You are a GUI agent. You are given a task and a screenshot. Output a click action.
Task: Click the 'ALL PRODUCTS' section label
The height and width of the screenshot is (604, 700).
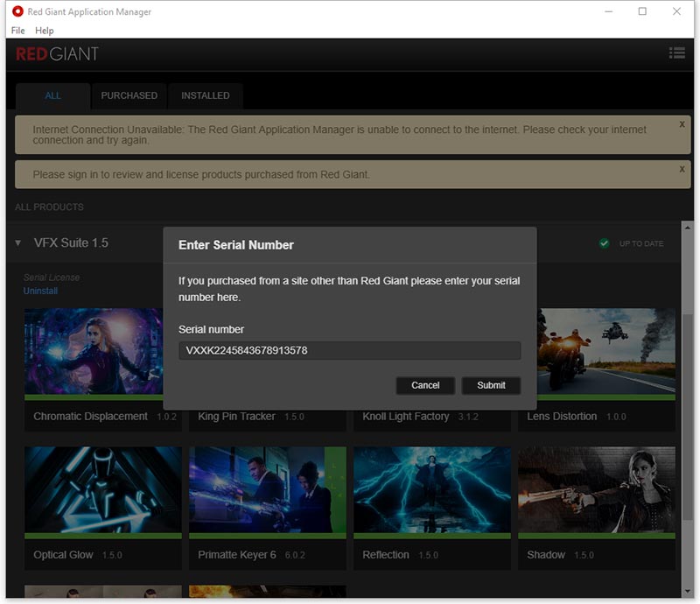49,207
